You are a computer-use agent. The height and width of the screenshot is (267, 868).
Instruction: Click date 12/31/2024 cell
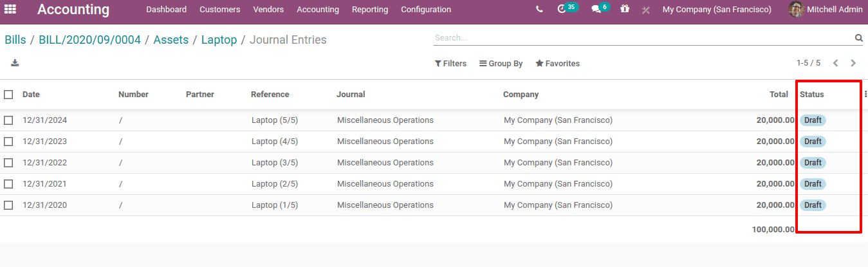pyautogui.click(x=45, y=120)
